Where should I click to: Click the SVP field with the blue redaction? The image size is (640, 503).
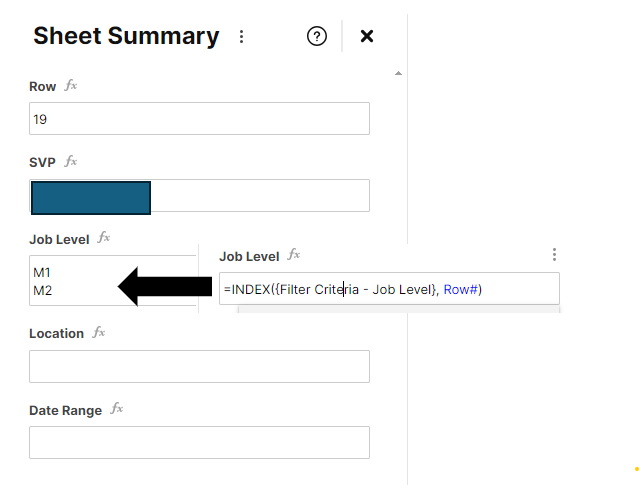pyautogui.click(x=199, y=196)
